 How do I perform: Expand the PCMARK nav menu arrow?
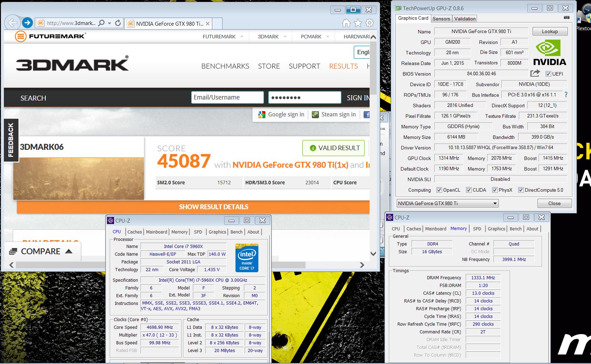point(328,37)
